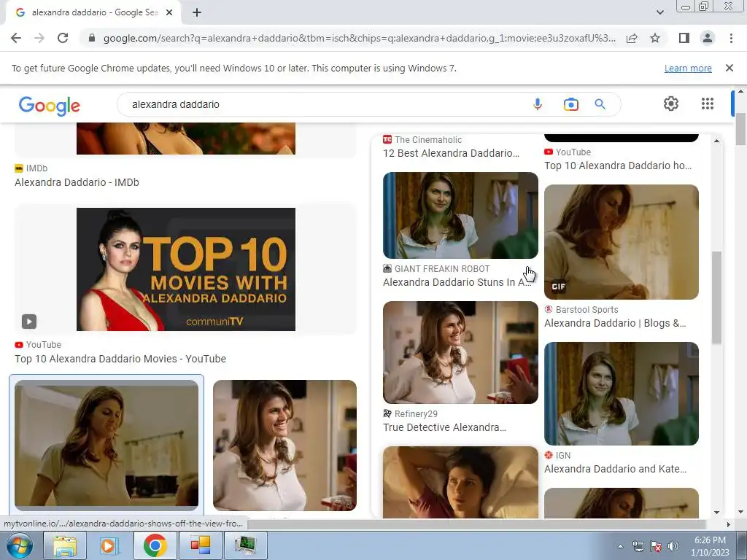
Task: Open the Google apps grid
Action: 707,104
